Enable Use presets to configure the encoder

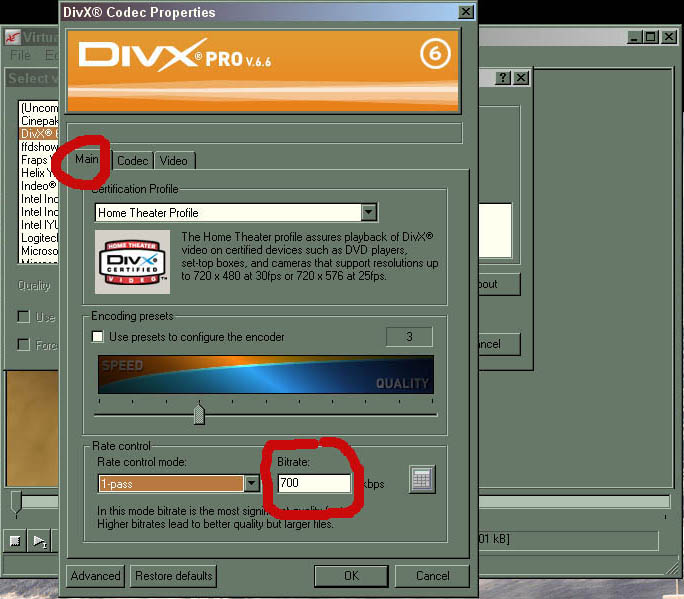click(98, 336)
